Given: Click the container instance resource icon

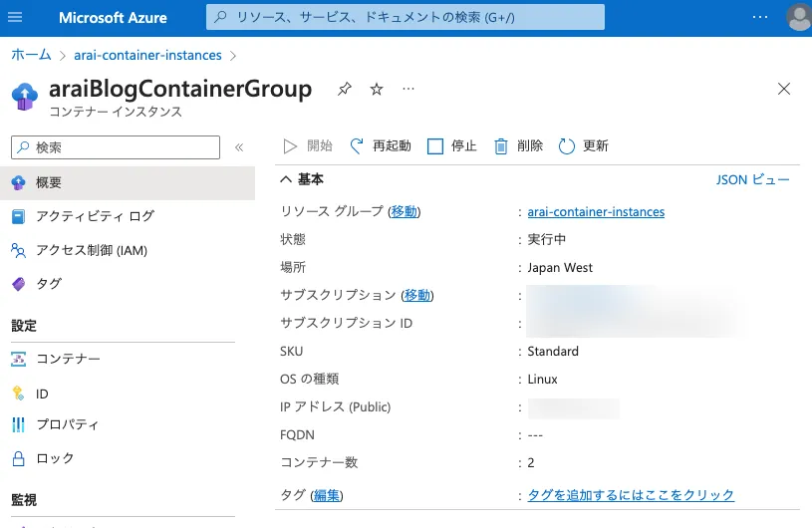Looking at the screenshot, I should [x=24, y=97].
